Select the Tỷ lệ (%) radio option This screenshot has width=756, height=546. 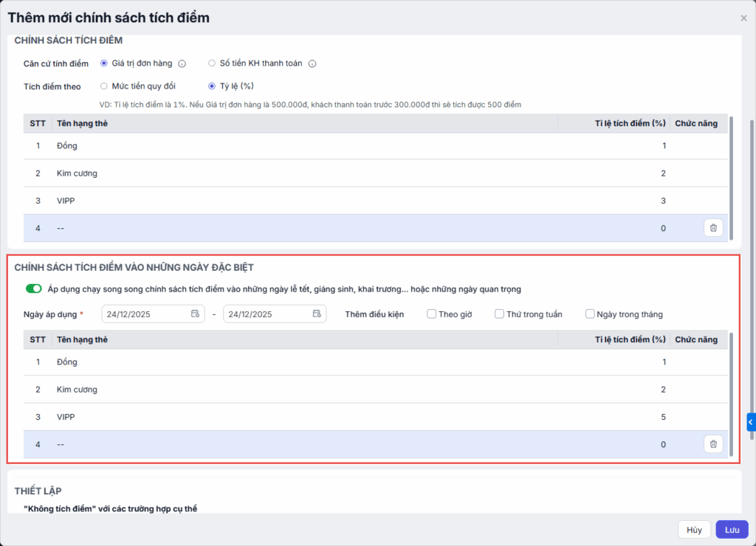(x=212, y=86)
